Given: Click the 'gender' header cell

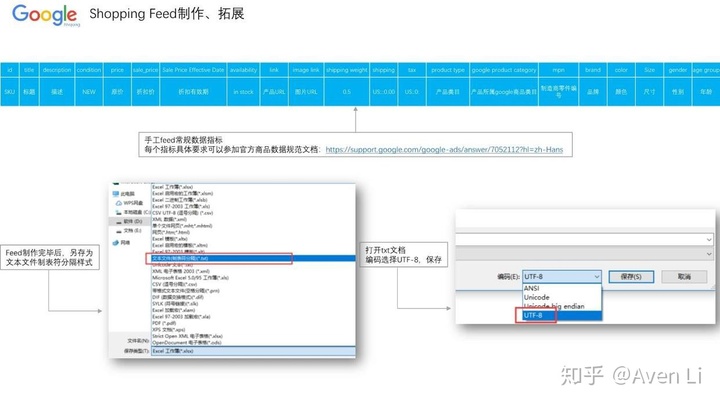Looking at the screenshot, I should pyautogui.click(x=678, y=70).
